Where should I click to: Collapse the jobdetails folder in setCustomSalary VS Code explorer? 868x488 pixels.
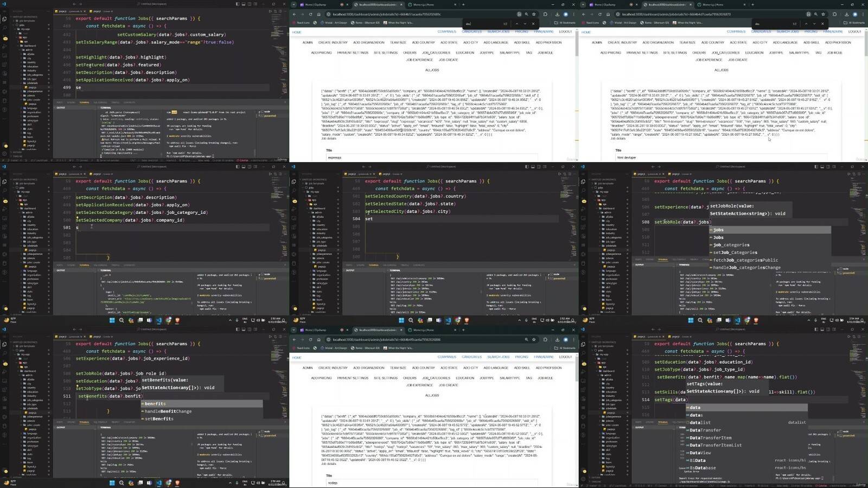[x=31, y=83]
